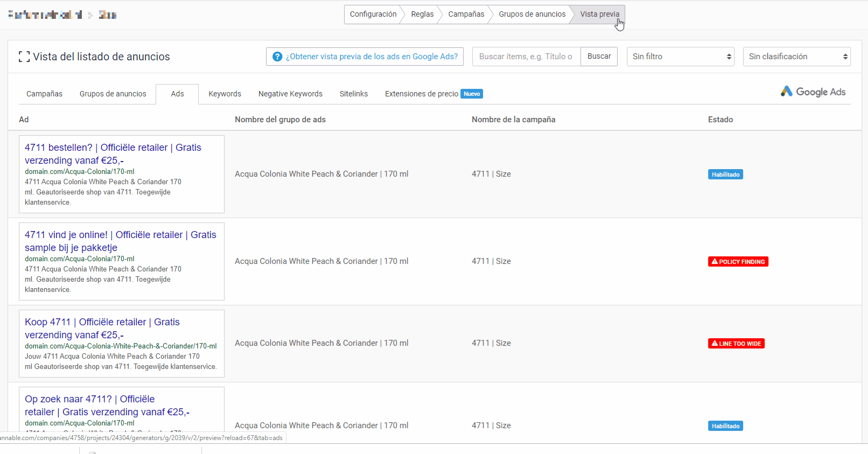Click the Buscar button
The width and height of the screenshot is (868, 454).
coord(599,57)
